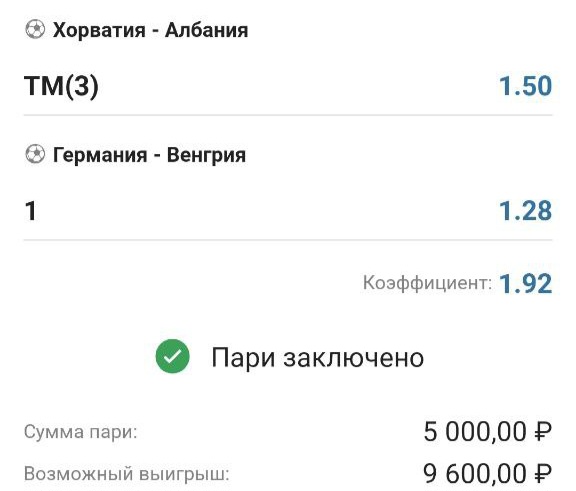
Task: Click the soccer ball icon next to Германия - Венгрия
Action: [x=35, y=154]
